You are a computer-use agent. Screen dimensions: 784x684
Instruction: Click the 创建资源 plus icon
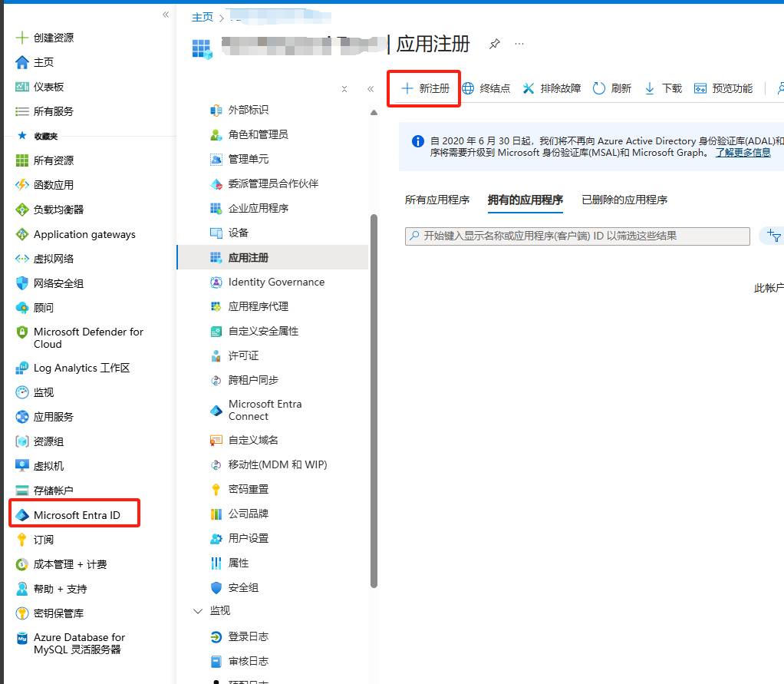pyautogui.click(x=22, y=38)
